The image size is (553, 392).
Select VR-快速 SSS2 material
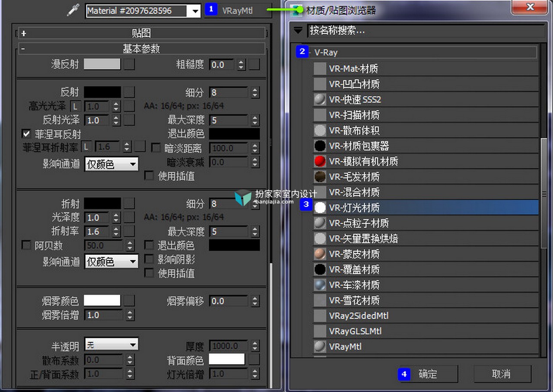426,99
